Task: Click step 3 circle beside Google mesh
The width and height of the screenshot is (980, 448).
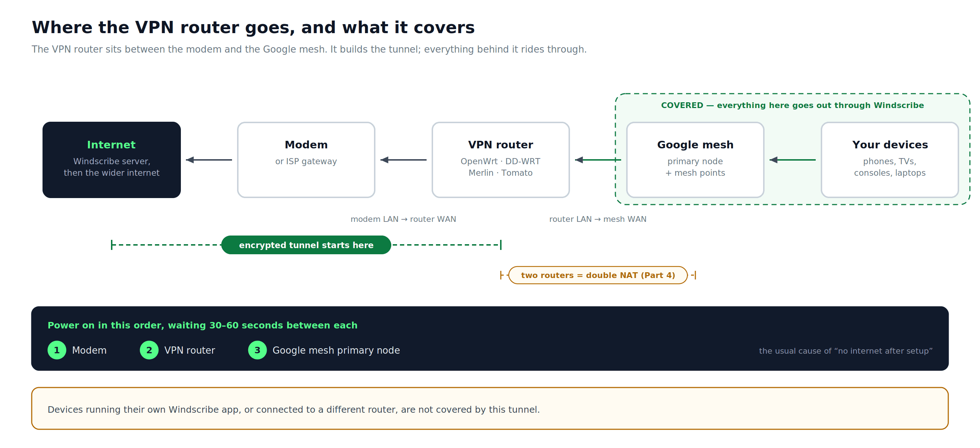Action: pos(257,350)
